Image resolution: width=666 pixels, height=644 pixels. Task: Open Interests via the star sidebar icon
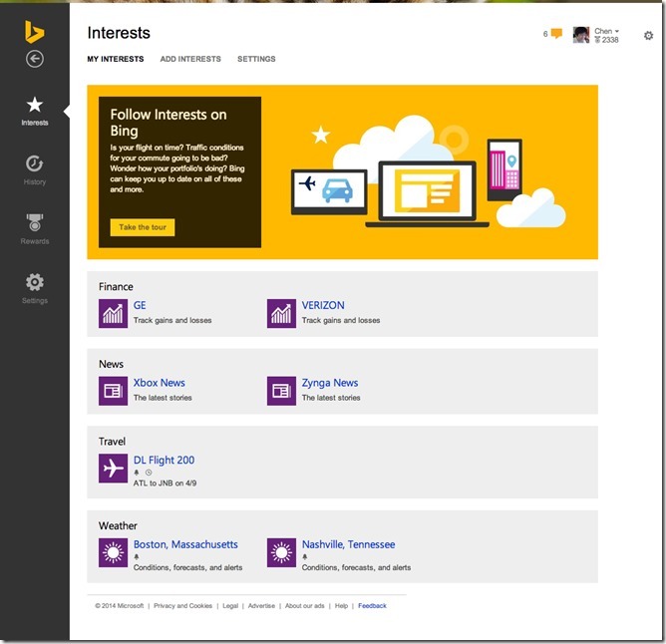point(35,106)
